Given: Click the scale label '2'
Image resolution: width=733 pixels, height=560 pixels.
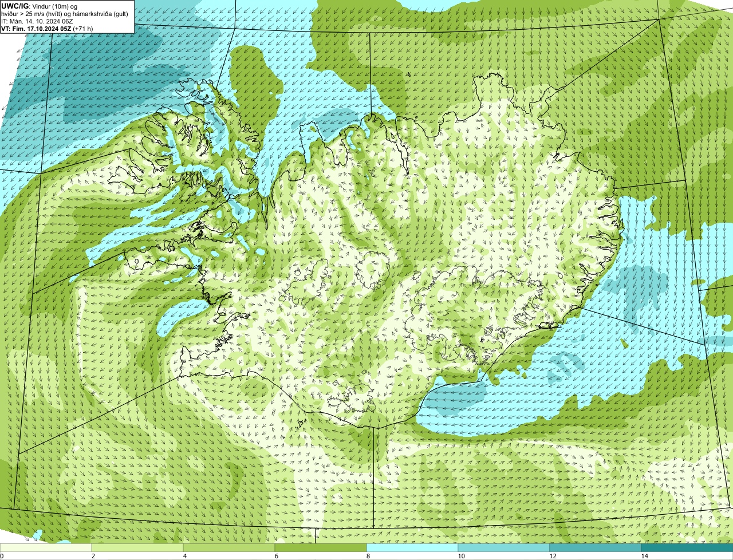Looking at the screenshot, I should coord(93,556).
